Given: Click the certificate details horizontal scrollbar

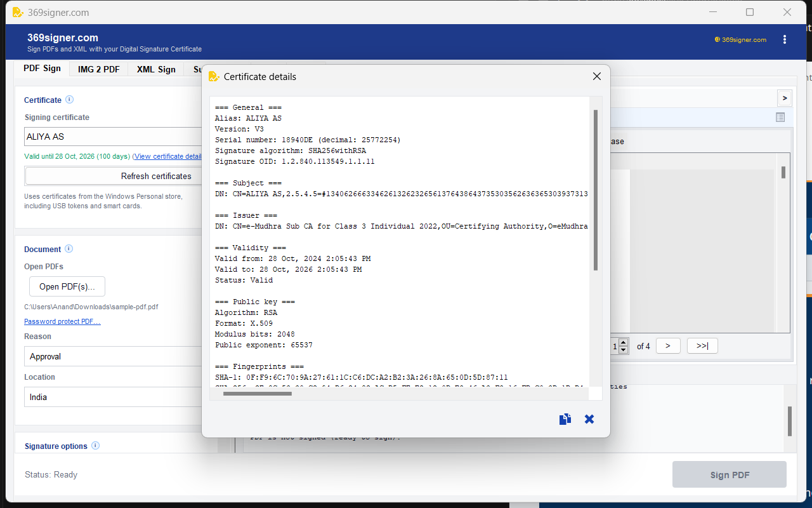Looking at the screenshot, I should pyautogui.click(x=258, y=394).
